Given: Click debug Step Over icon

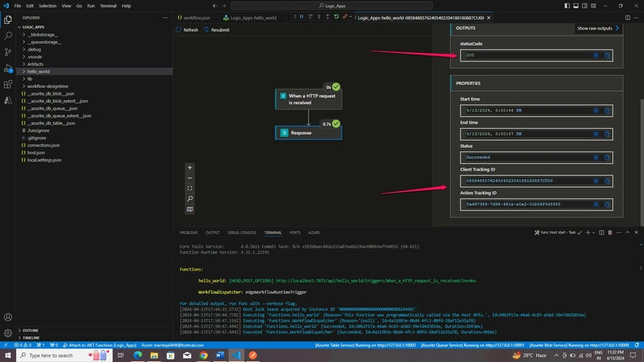Looking at the screenshot, I should [x=310, y=17].
